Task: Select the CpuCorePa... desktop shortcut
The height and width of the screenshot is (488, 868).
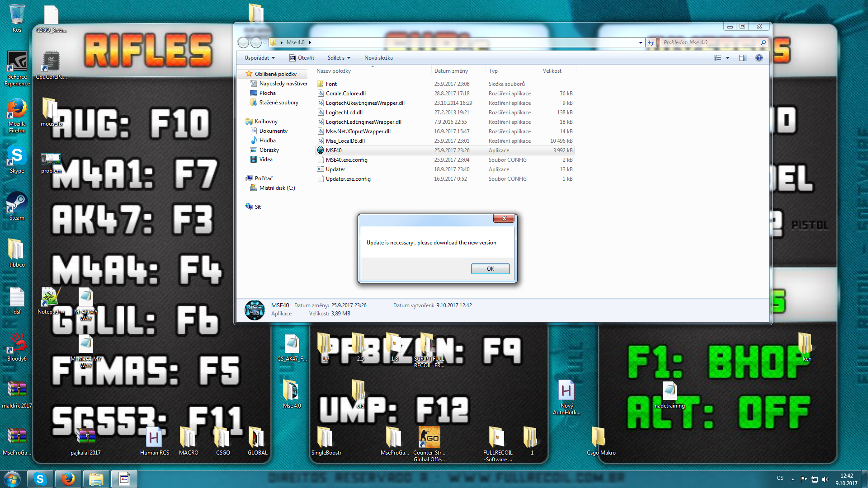Action: (51, 66)
